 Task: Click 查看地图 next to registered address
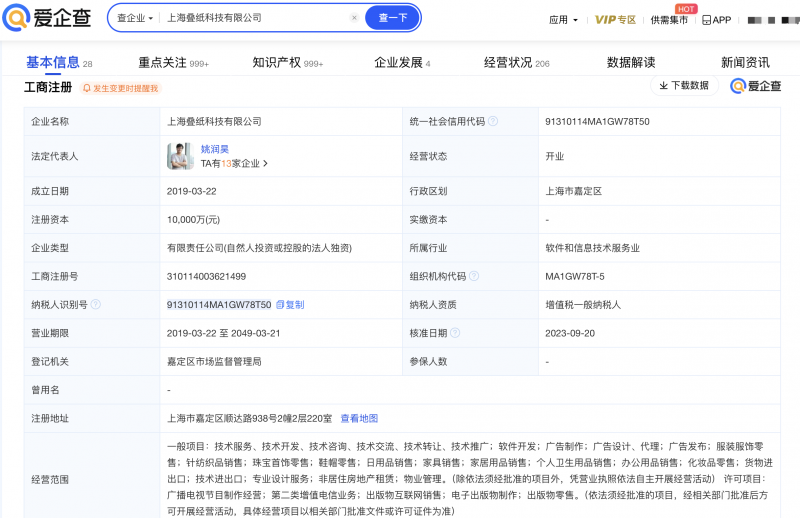[359, 418]
